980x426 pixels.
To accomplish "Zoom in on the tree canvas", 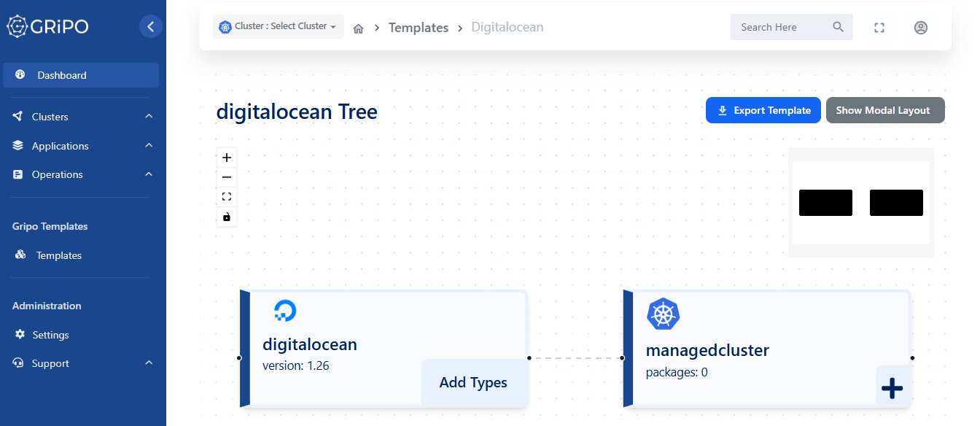I will tap(227, 158).
